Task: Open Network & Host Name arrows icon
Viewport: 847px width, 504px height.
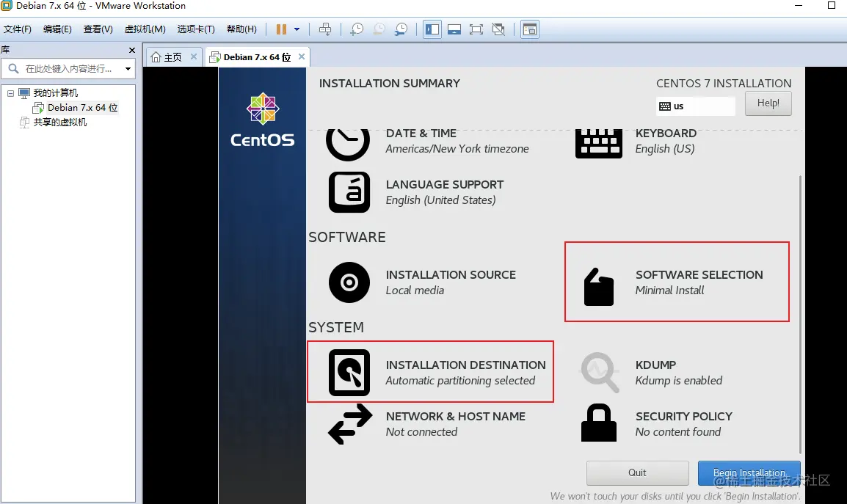Action: [350, 425]
